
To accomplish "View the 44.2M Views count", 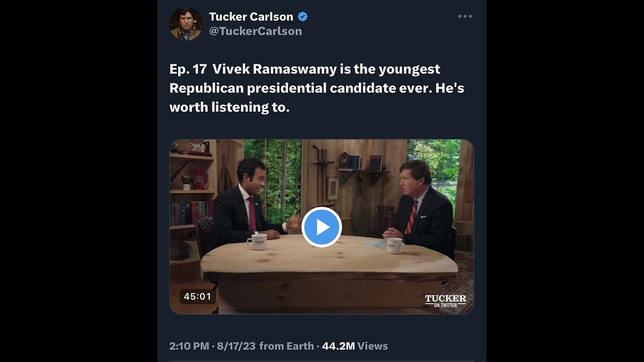I will [x=355, y=346].
